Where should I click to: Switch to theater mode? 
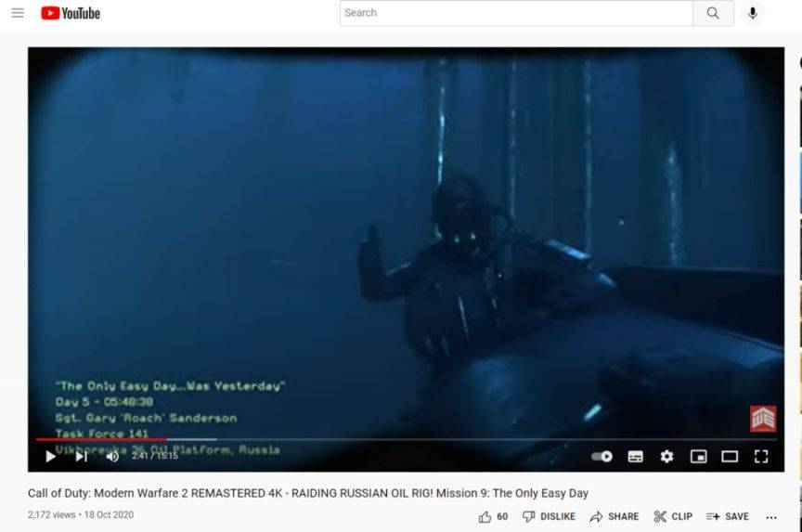pos(730,456)
